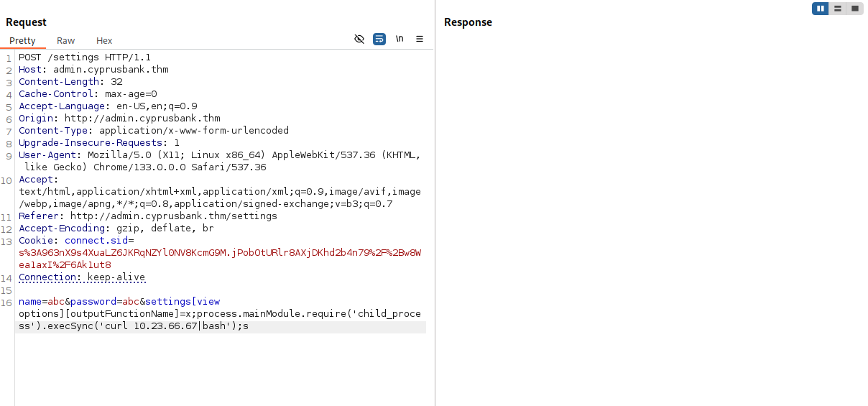Click the Connection: keep-alive header
The width and height of the screenshot is (868, 406).
(82, 277)
